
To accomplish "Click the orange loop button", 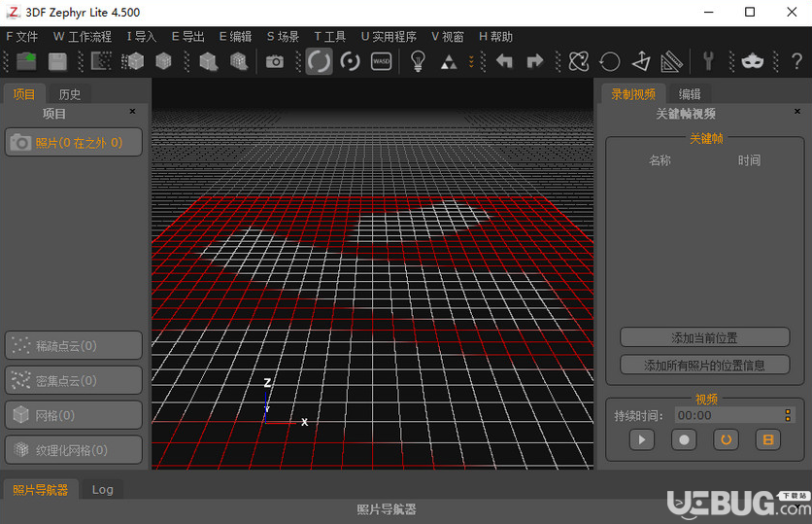I will pos(726,439).
